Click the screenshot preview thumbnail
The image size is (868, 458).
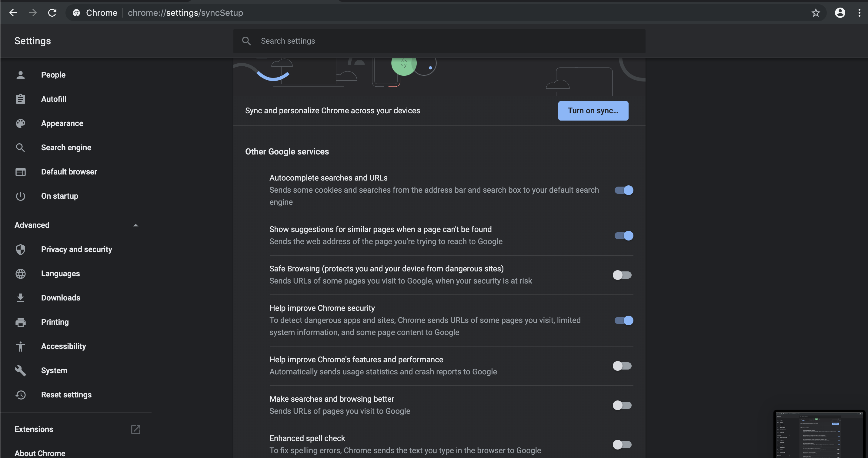(x=820, y=434)
